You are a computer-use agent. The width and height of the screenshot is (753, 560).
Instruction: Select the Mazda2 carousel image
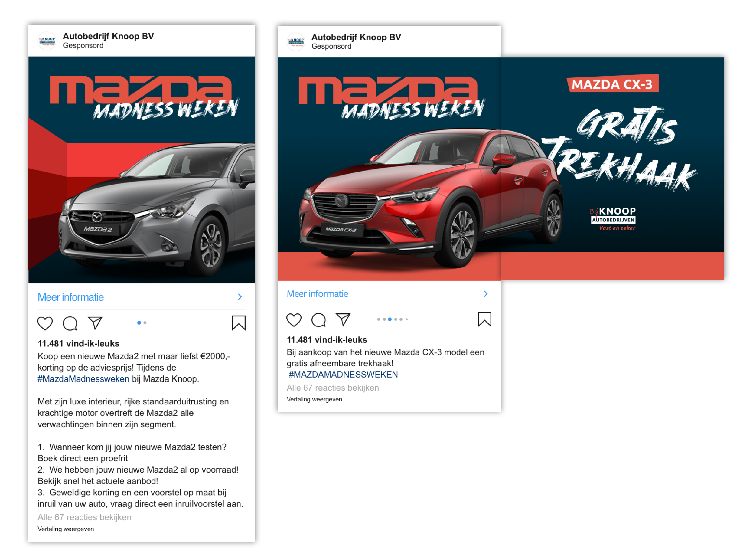142,170
